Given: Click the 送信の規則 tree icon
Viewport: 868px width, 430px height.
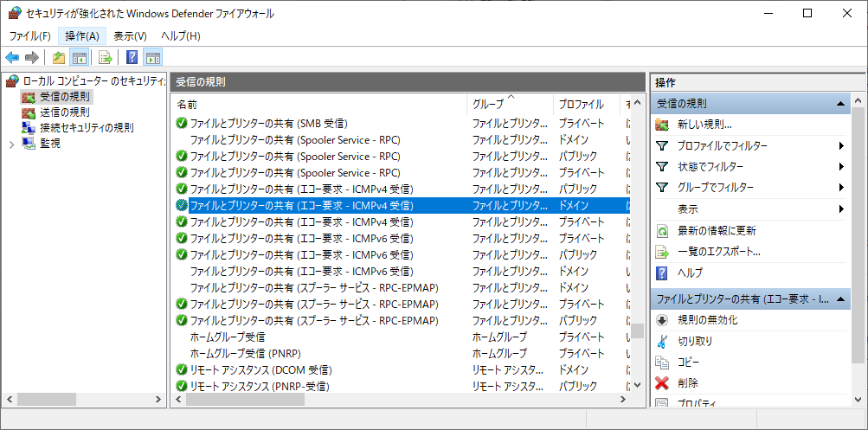Looking at the screenshot, I should pos(28,112).
